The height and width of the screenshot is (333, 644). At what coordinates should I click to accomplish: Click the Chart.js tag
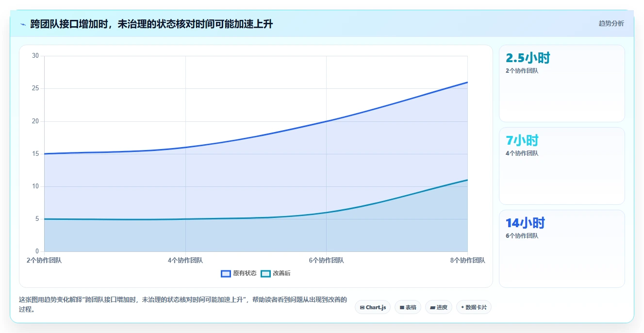click(373, 307)
